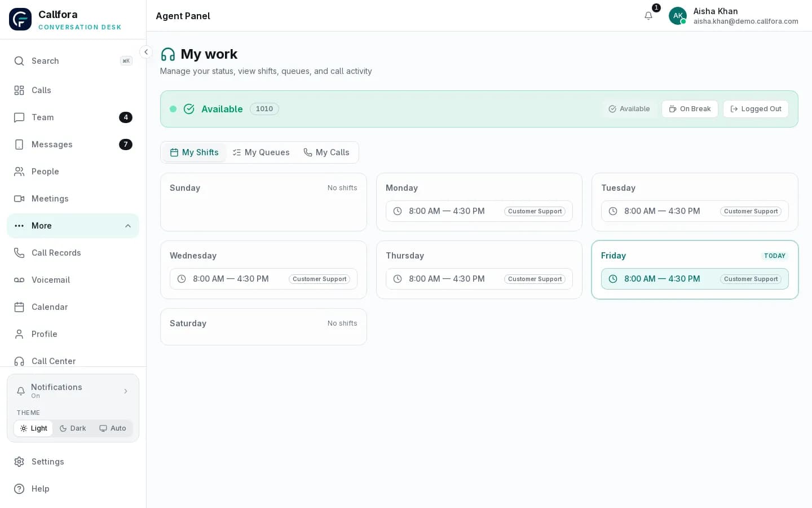Screen dimensions: 812x508
Task: Open the People directory
Action: coord(73,172)
